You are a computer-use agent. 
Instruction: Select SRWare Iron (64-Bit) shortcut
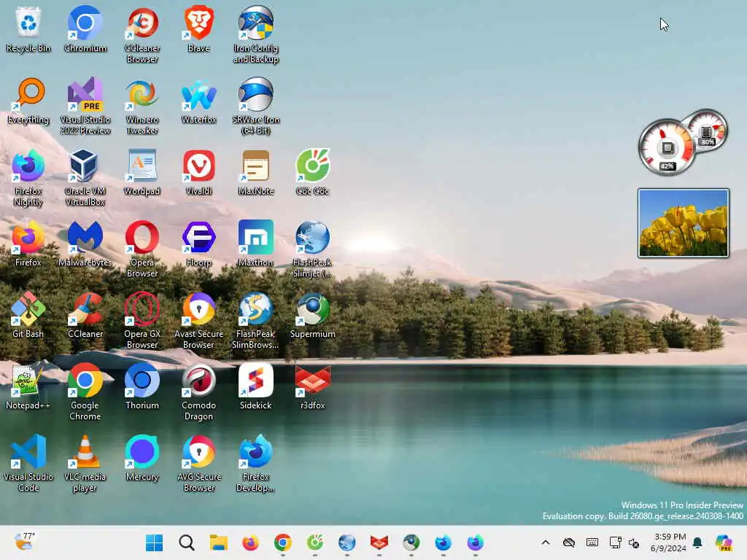pos(256,106)
